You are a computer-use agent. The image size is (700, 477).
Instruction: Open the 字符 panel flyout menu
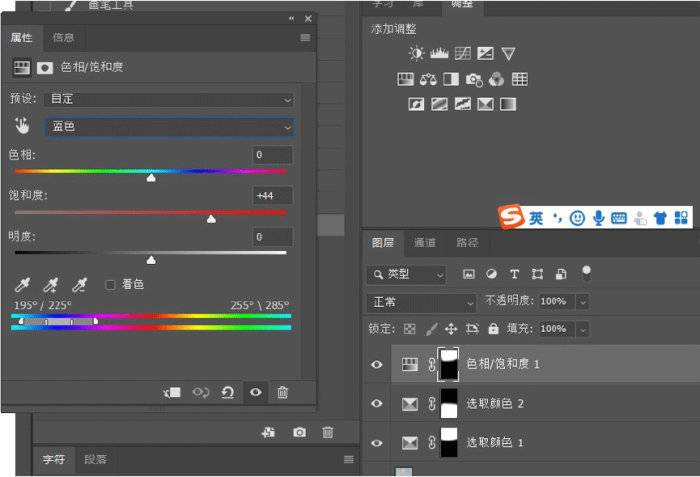click(x=349, y=459)
